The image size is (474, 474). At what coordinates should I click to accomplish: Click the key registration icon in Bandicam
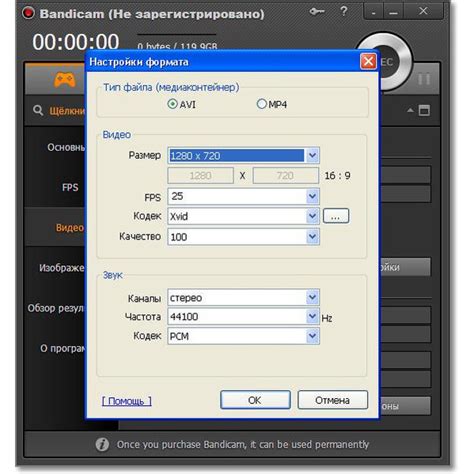316,12
